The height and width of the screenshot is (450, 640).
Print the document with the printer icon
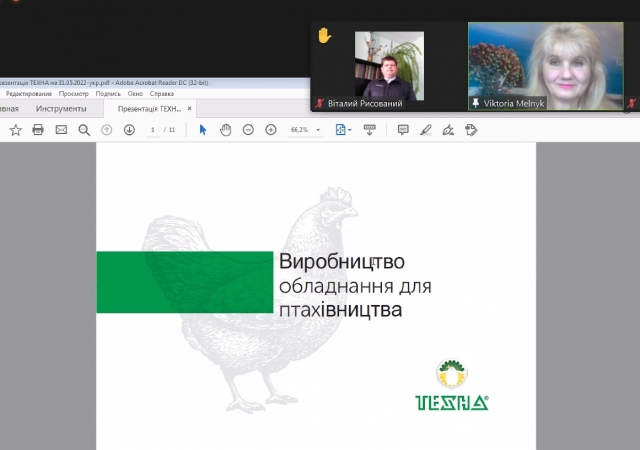(x=38, y=130)
